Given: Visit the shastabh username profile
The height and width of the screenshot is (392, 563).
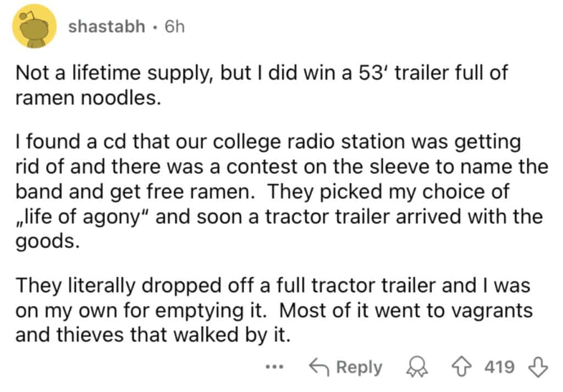Looking at the screenshot, I should point(107,26).
